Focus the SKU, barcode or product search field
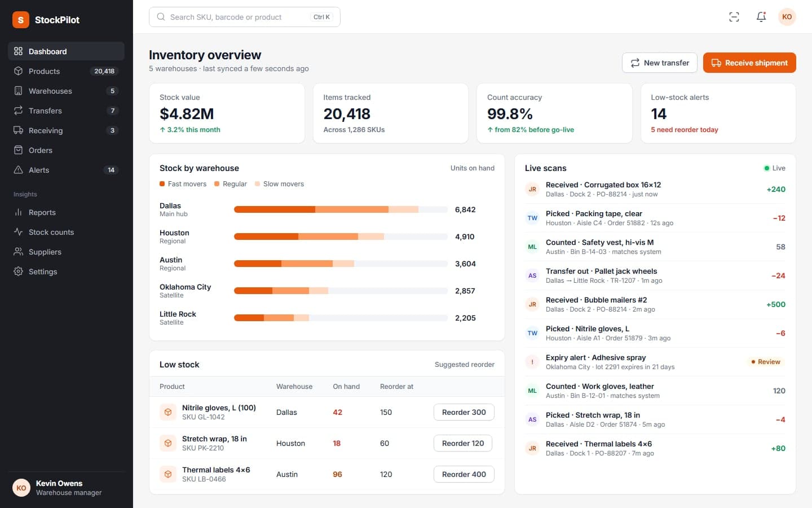Image resolution: width=812 pixels, height=508 pixels. [x=245, y=17]
